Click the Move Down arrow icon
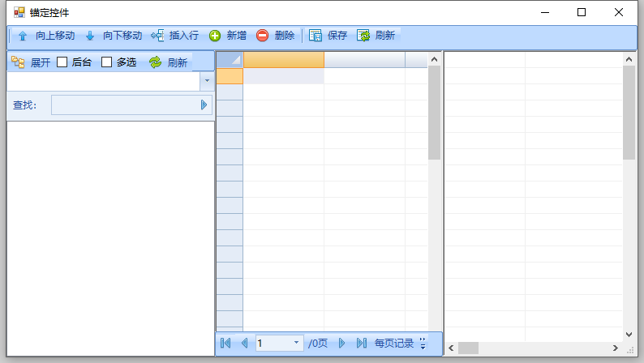The height and width of the screenshot is (363, 644). coord(90,36)
